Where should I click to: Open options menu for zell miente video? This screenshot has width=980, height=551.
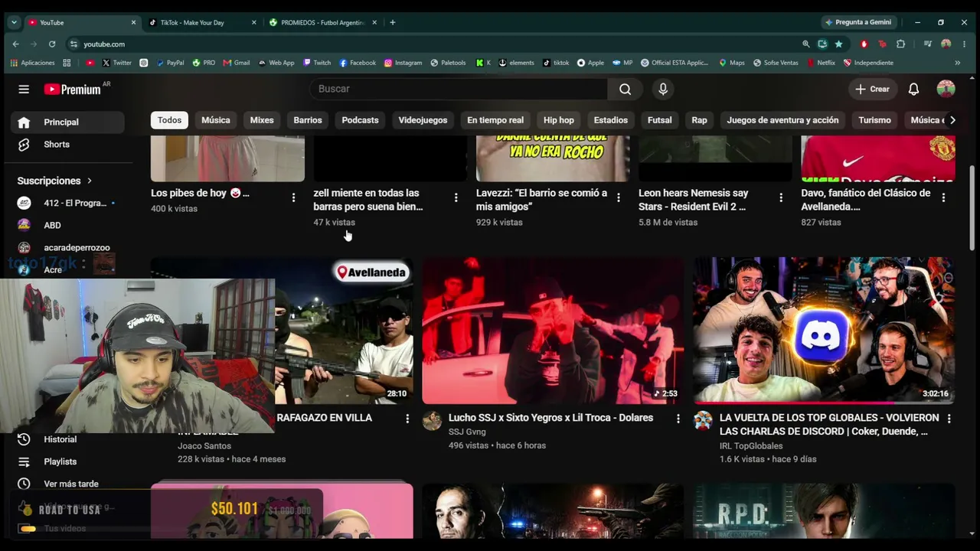456,197
